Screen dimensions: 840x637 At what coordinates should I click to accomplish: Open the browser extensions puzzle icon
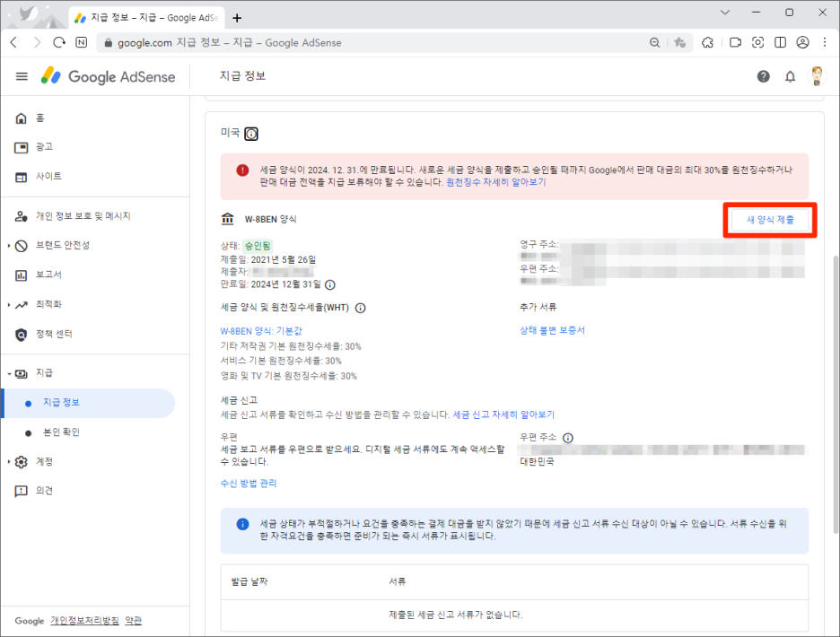pos(708,42)
